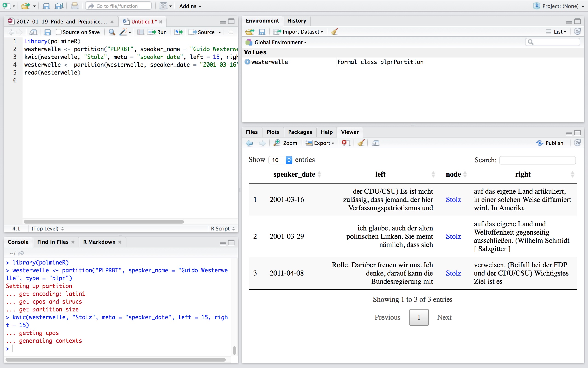Save current document with main toolbar disk icon
Viewport: 588px width, 368px height.
46,6
